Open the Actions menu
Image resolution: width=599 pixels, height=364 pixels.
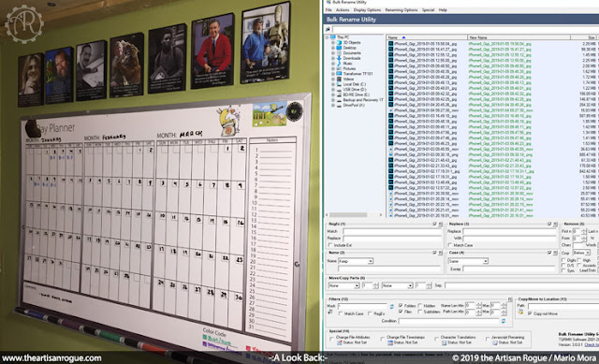pyautogui.click(x=343, y=10)
